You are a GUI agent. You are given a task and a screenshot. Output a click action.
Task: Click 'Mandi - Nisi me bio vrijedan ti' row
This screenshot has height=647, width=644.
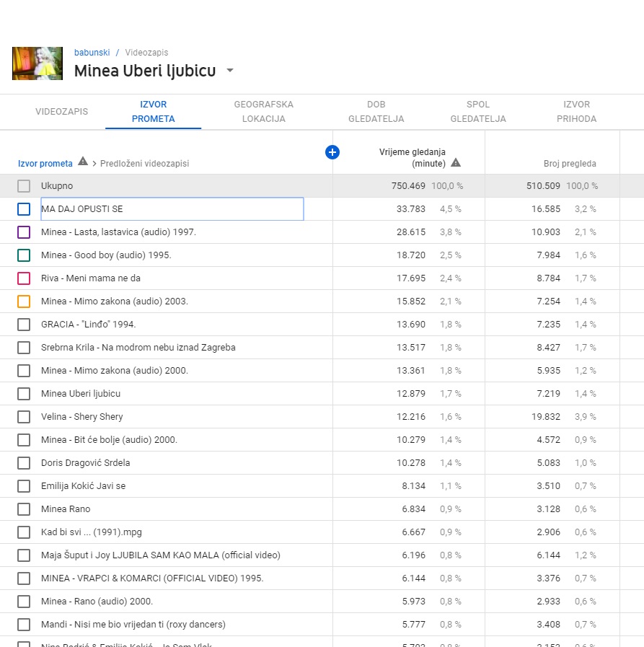pos(133,625)
